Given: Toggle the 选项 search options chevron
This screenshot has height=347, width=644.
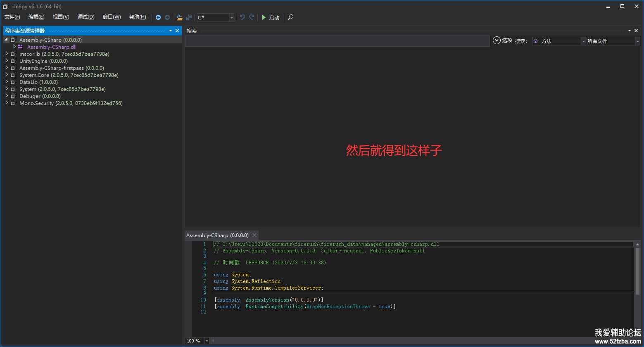Looking at the screenshot, I should (x=497, y=40).
